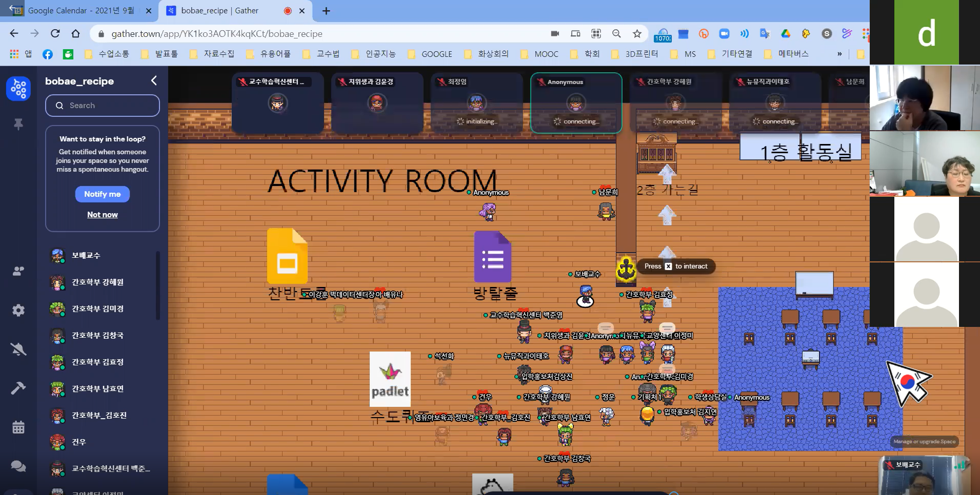This screenshot has width=980, height=495.
Task: Open the Google Translate extension icon
Action: point(765,33)
